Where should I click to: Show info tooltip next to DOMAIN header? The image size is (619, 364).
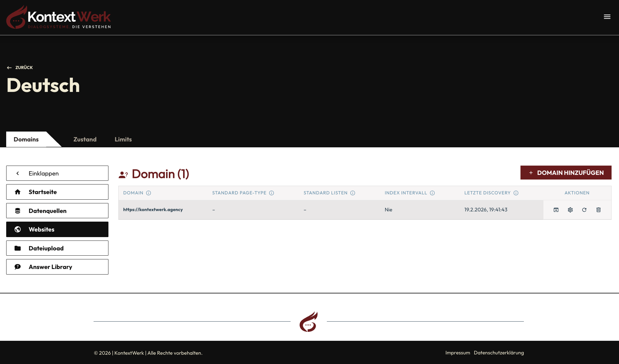pyautogui.click(x=149, y=193)
